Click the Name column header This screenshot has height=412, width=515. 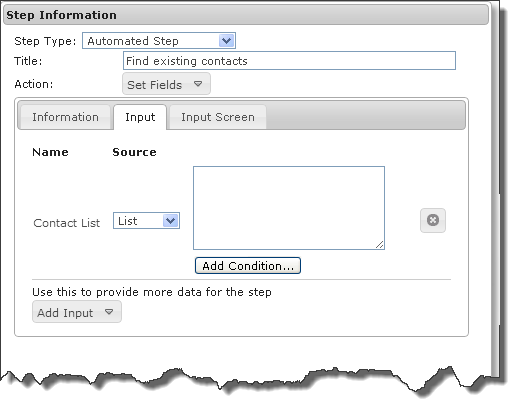click(50, 152)
